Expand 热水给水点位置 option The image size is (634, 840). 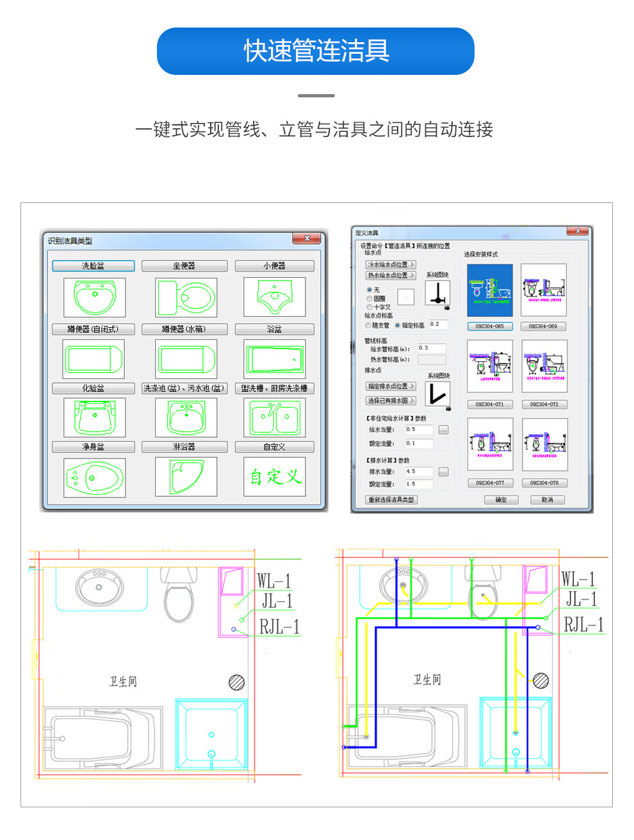(x=391, y=275)
